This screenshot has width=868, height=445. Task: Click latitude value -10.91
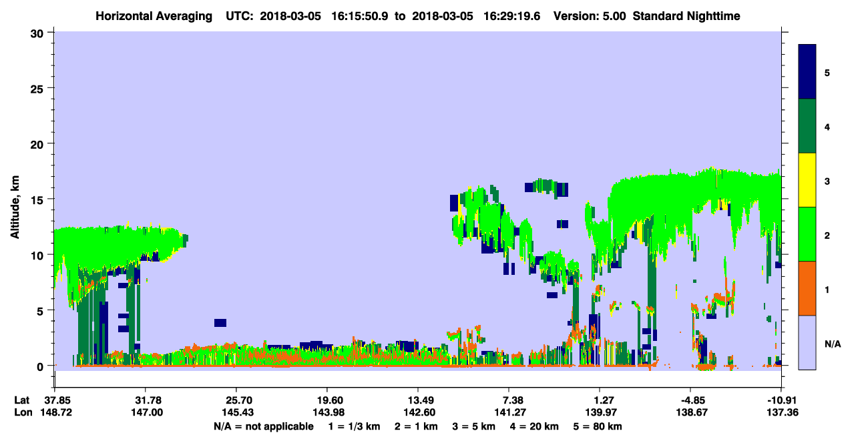tap(781, 400)
